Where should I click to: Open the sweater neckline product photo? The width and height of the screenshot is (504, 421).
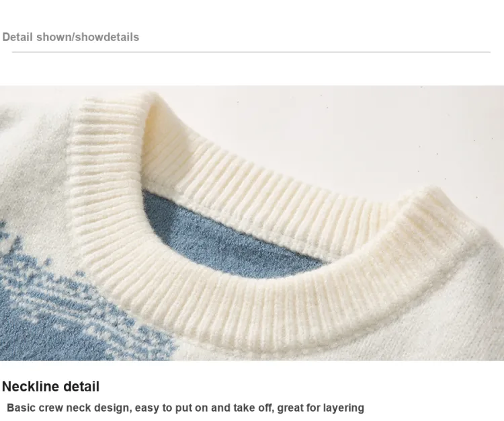click(252, 223)
